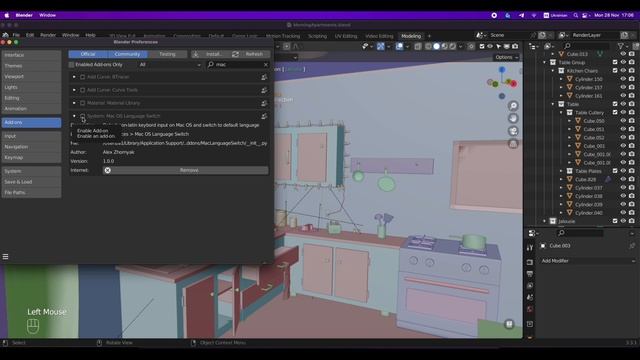Viewport: 640px width, 360px height.
Task: Open the outliner filter funnel icon
Action: pos(621,46)
